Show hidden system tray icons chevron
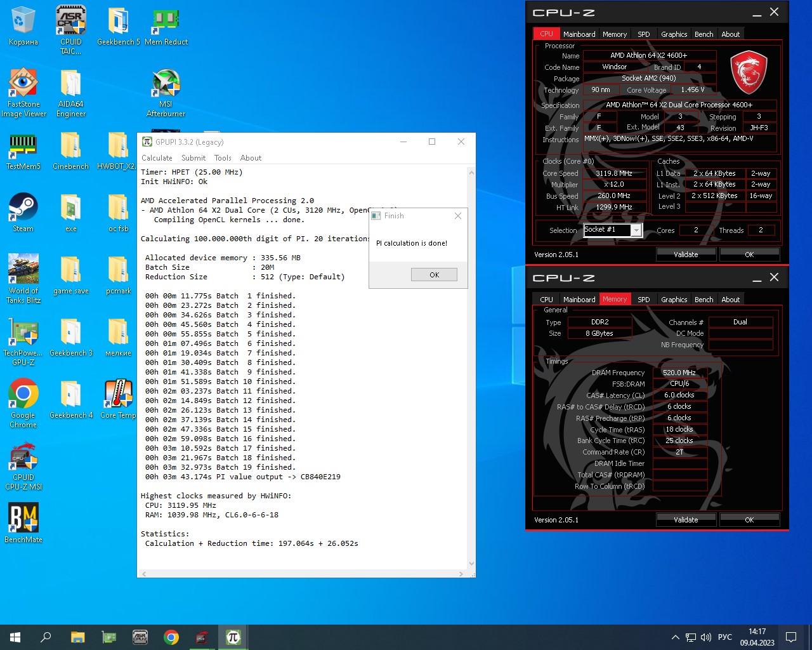 [x=676, y=637]
